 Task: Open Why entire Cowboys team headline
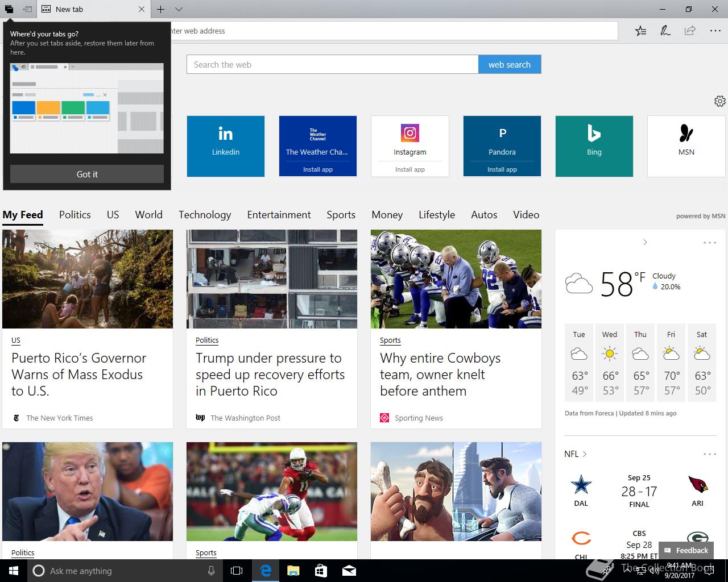tap(440, 375)
